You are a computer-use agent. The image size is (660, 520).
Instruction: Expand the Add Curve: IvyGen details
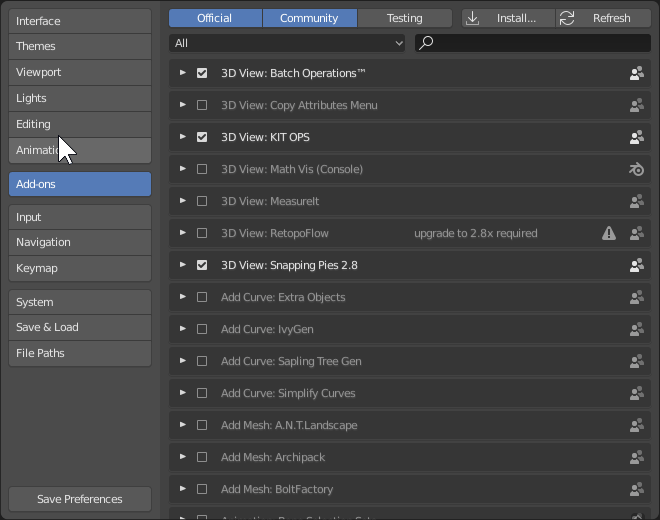182,329
